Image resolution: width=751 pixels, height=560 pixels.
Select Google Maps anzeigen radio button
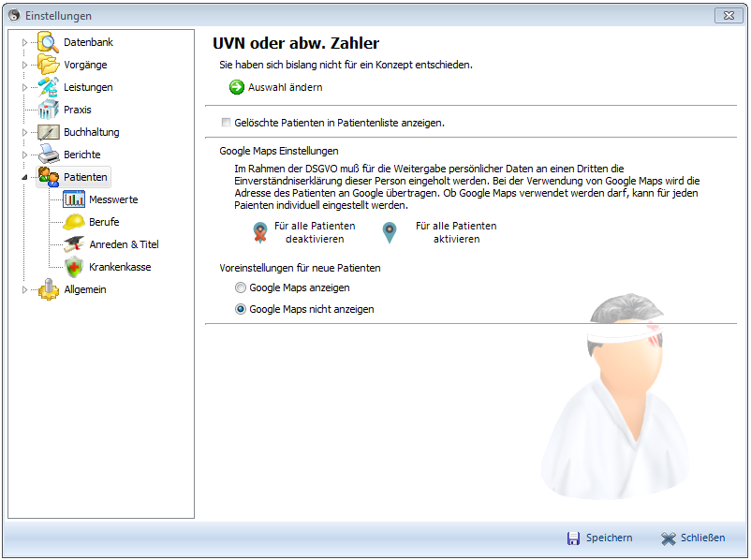[x=241, y=287]
